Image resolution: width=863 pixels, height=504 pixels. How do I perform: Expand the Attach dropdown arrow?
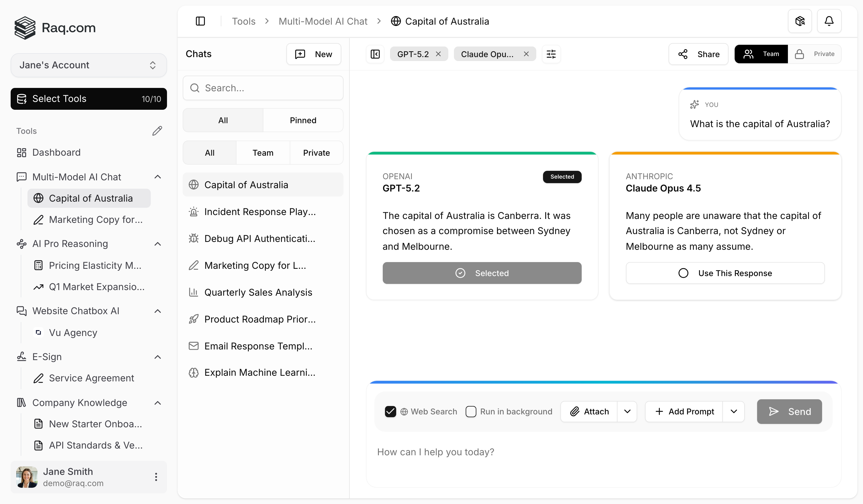pyautogui.click(x=627, y=411)
